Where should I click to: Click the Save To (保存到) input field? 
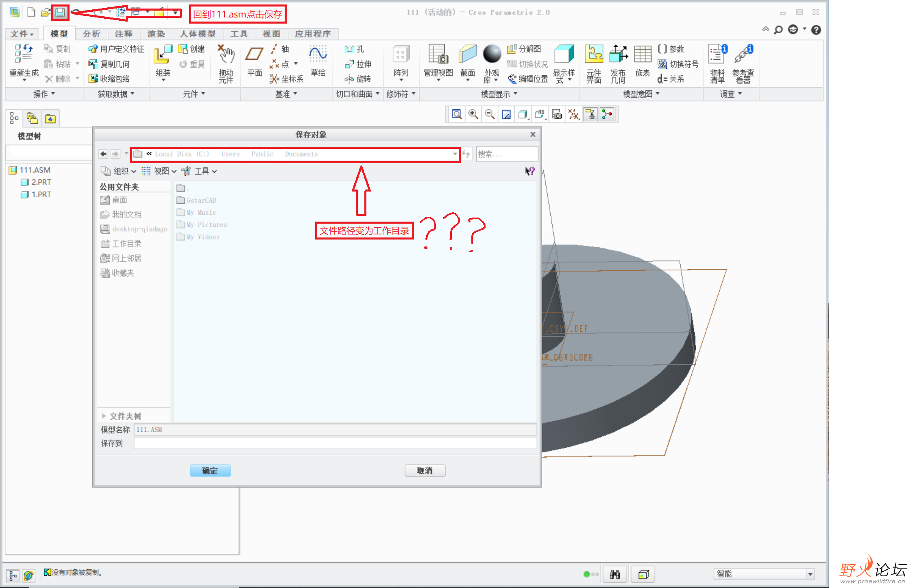[335, 443]
